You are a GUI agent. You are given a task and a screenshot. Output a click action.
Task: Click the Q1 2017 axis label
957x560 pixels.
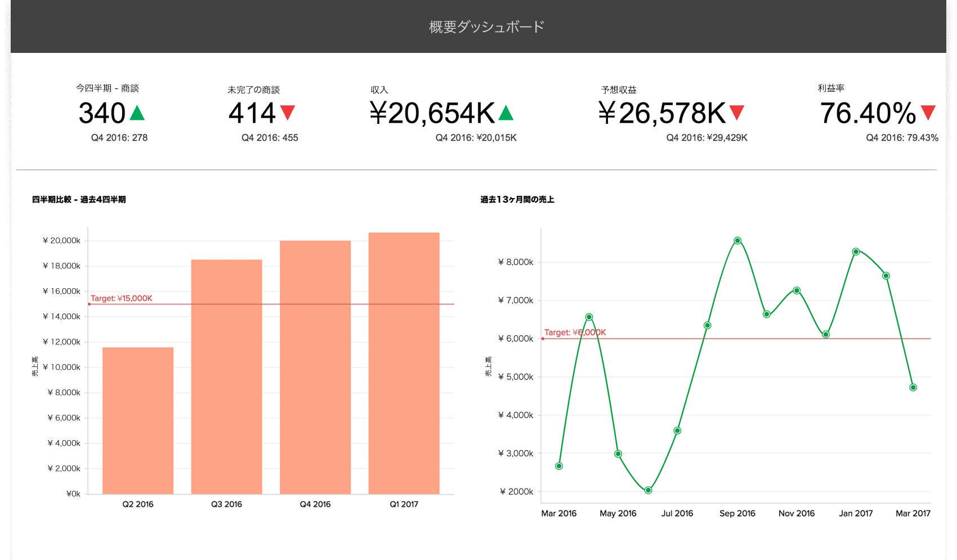pyautogui.click(x=404, y=504)
